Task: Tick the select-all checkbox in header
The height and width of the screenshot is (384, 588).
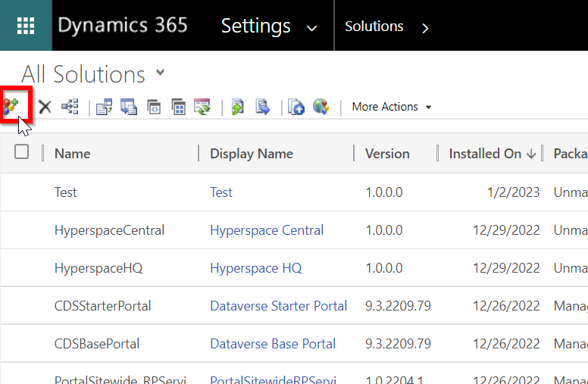Action: [21, 152]
